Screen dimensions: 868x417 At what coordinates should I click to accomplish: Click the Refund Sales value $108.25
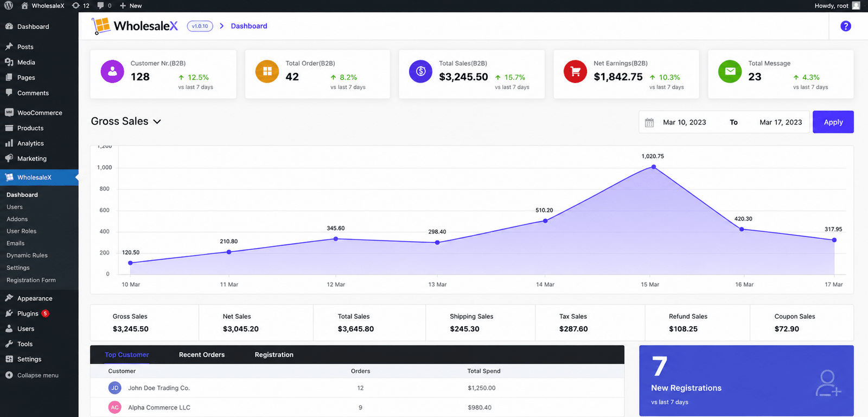tap(683, 329)
